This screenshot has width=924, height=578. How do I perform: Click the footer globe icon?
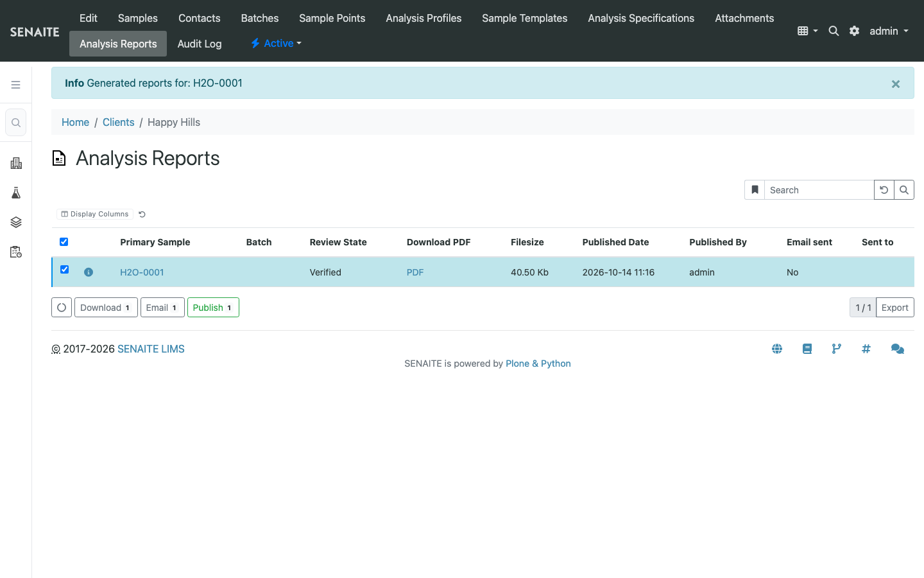(777, 349)
